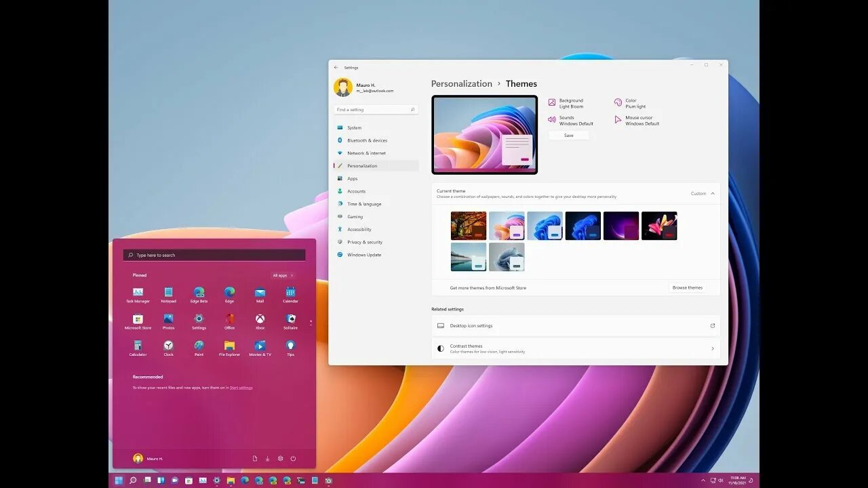This screenshot has height=488, width=868.
Task: Open Clock pinned app
Action: 168,348
